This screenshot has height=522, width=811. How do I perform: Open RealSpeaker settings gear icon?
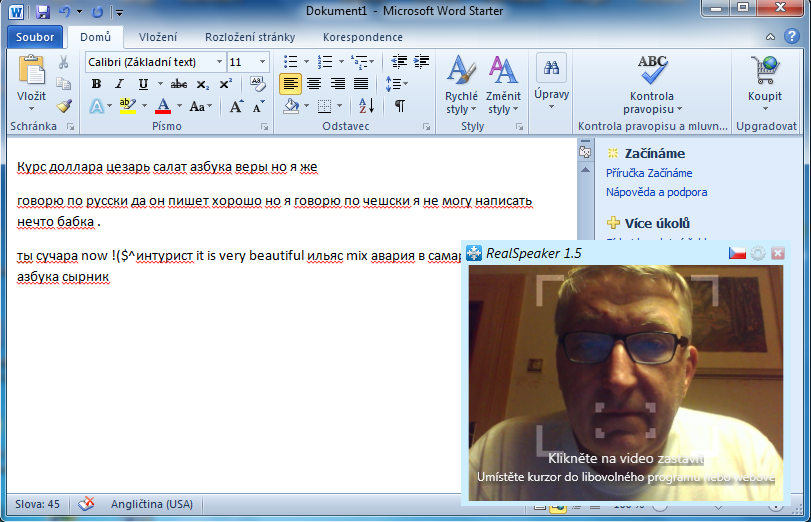pos(758,253)
